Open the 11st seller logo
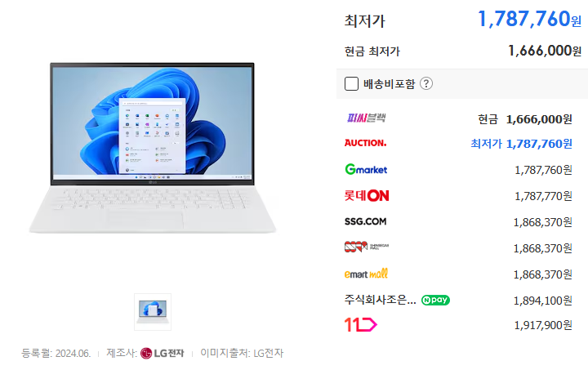 (360, 324)
